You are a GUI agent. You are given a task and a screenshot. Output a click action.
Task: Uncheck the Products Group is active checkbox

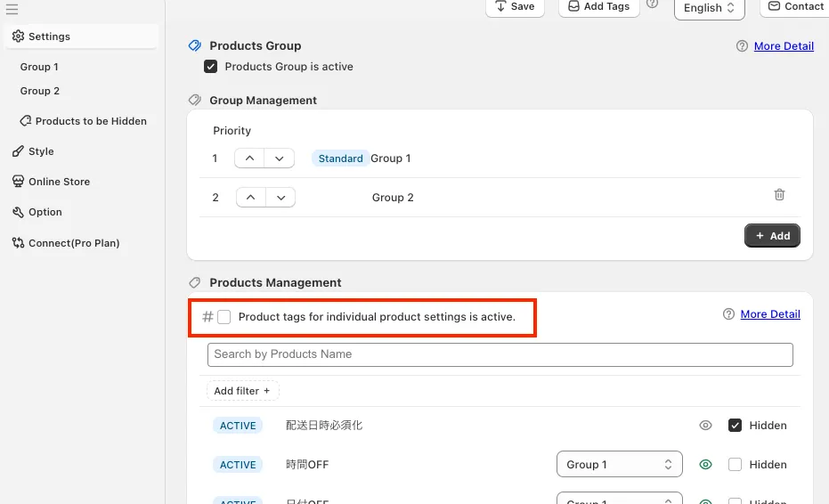tap(211, 67)
